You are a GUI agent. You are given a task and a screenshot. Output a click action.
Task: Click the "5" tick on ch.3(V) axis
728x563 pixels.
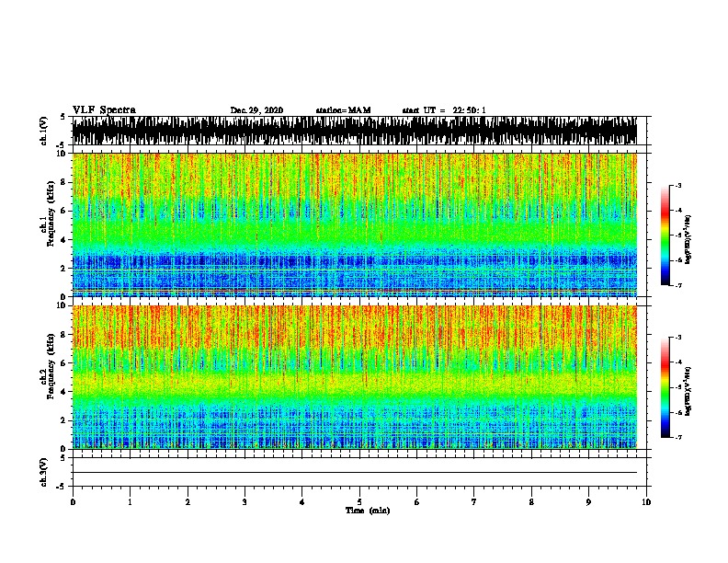(63, 458)
